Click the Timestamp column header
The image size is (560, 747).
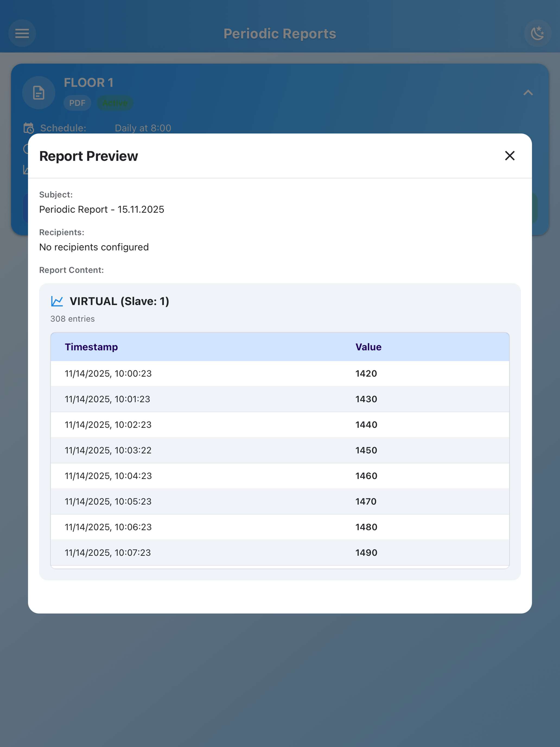click(91, 347)
